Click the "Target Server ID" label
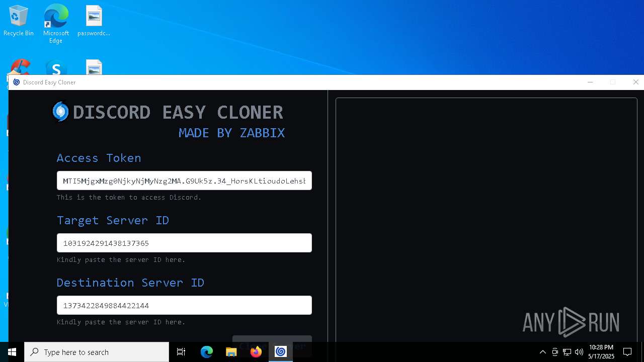This screenshot has width=644, height=362. point(113,220)
